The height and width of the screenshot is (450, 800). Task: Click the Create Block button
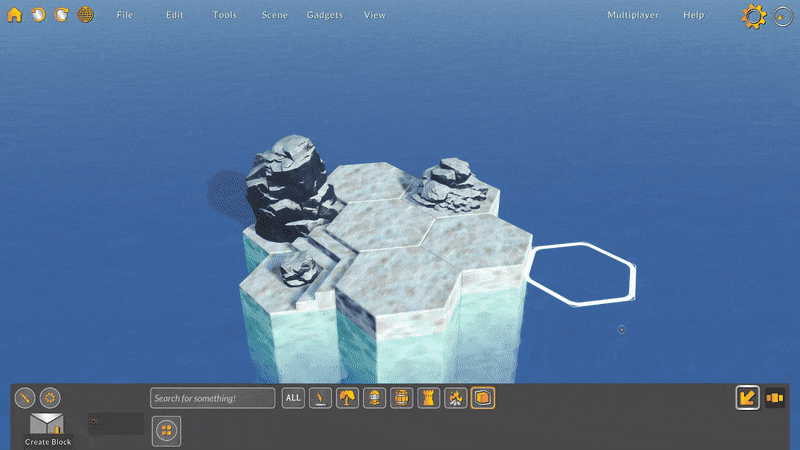tap(47, 428)
